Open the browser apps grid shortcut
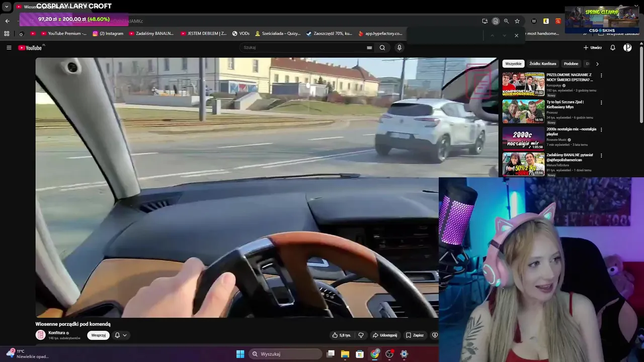 pos(7,34)
